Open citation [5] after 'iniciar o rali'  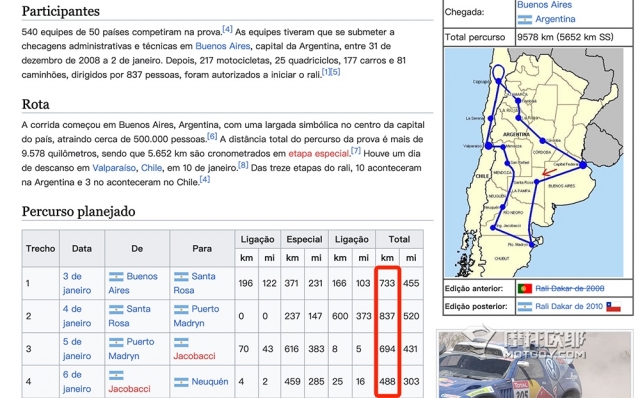[x=335, y=72]
